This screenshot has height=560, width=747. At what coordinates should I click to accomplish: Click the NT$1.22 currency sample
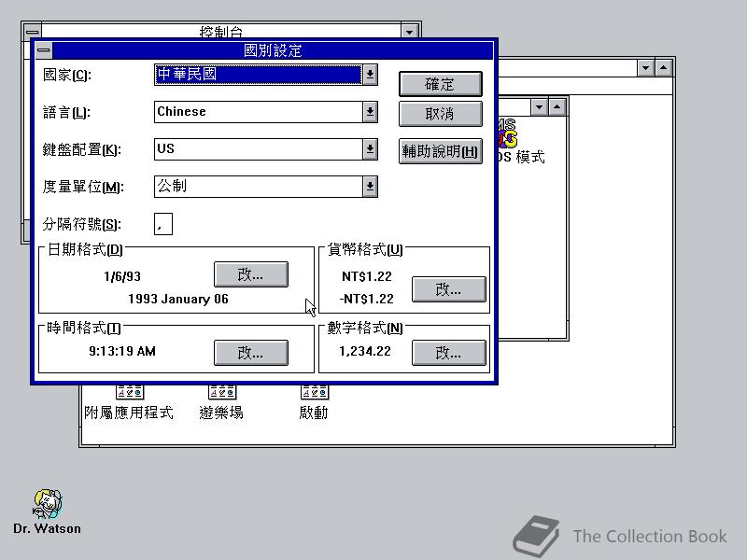click(367, 276)
